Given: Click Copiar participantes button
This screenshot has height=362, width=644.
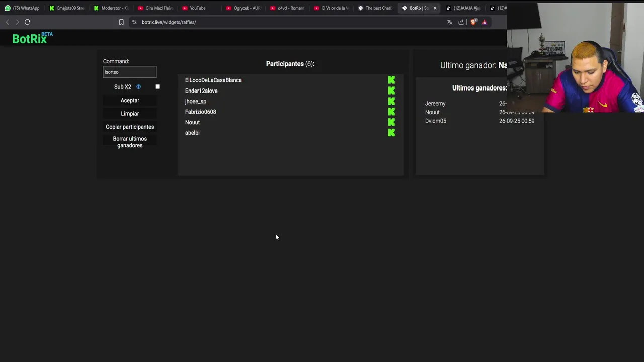Looking at the screenshot, I should click(130, 127).
